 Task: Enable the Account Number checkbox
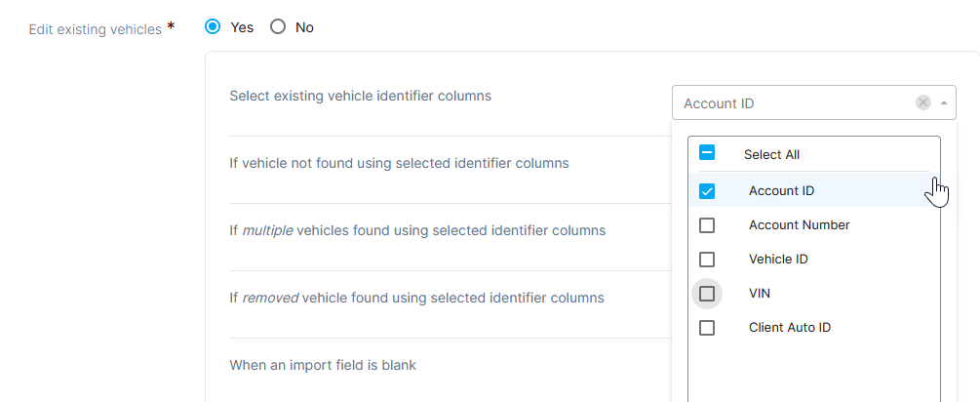click(708, 225)
